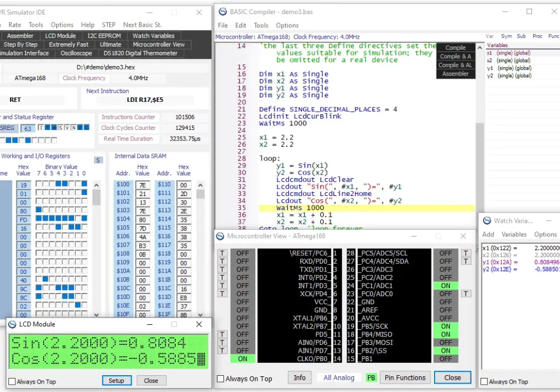Viewport: 560px width, 392px height.
Task: Open the Variables menu in Watch Variables window
Action: (x=514, y=234)
